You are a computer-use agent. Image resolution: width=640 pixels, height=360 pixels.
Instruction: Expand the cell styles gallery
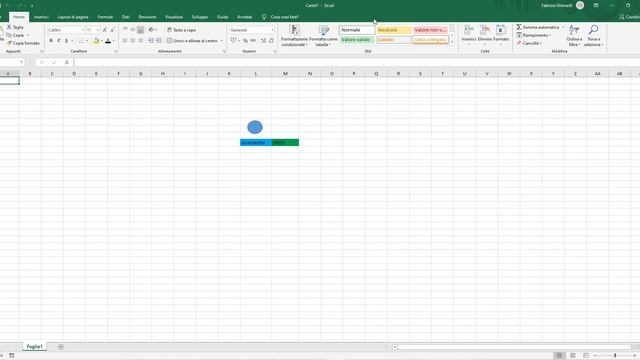coord(452,42)
